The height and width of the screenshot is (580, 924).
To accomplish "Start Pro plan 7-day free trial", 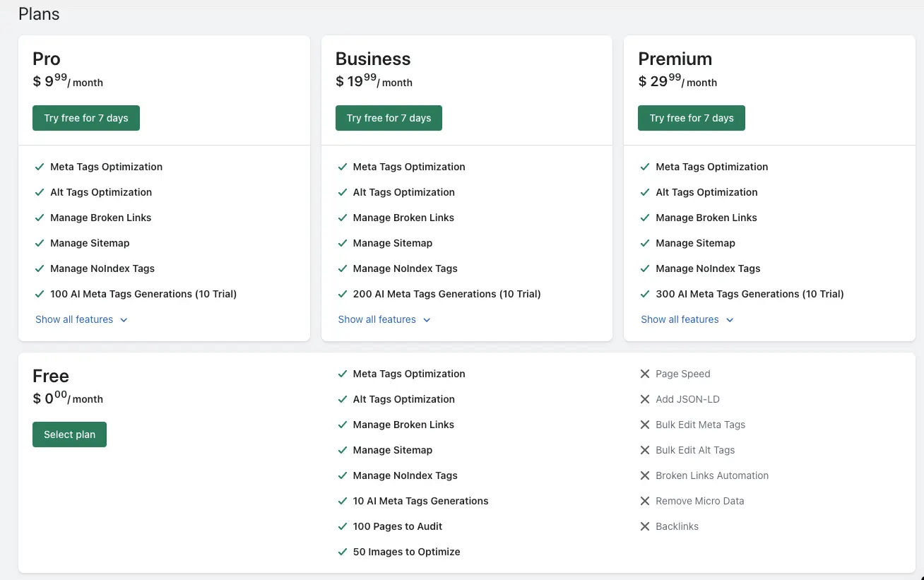I will point(86,118).
